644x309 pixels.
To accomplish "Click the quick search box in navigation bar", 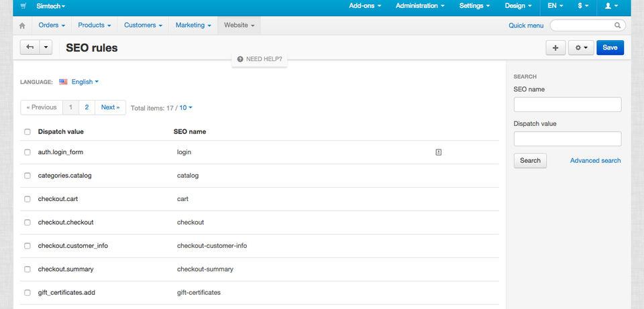I will coord(588,25).
